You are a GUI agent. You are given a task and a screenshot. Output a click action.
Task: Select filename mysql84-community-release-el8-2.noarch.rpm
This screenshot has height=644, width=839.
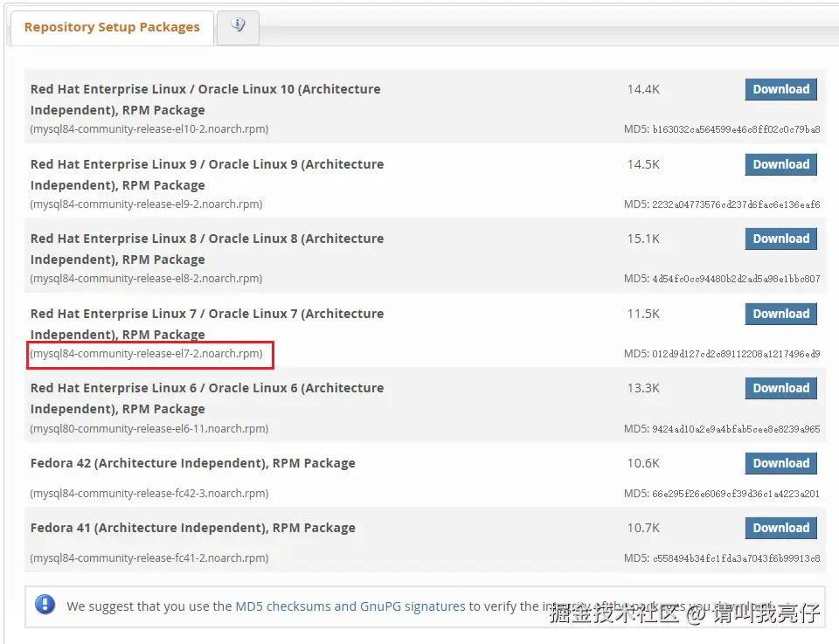point(146,278)
